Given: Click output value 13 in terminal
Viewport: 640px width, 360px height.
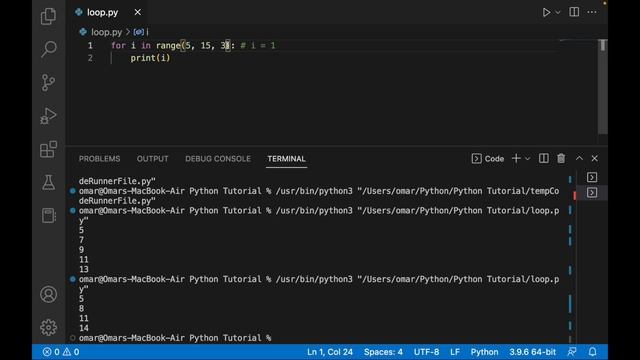Looking at the screenshot, I should [84, 269].
